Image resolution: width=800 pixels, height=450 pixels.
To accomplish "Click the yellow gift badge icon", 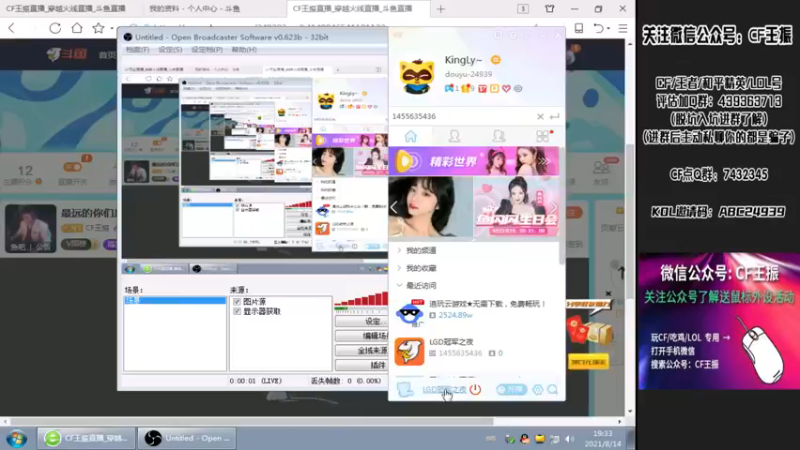I will (x=466, y=88).
